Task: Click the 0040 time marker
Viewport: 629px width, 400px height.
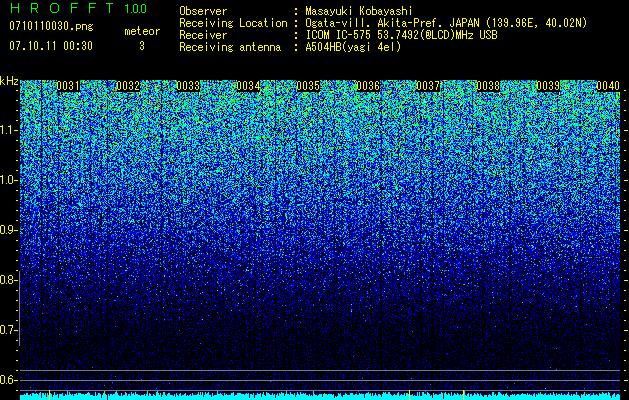Action: tap(608, 86)
